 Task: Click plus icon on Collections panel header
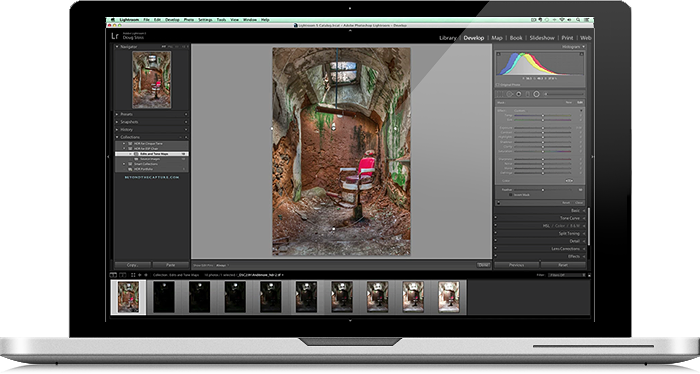click(x=186, y=137)
